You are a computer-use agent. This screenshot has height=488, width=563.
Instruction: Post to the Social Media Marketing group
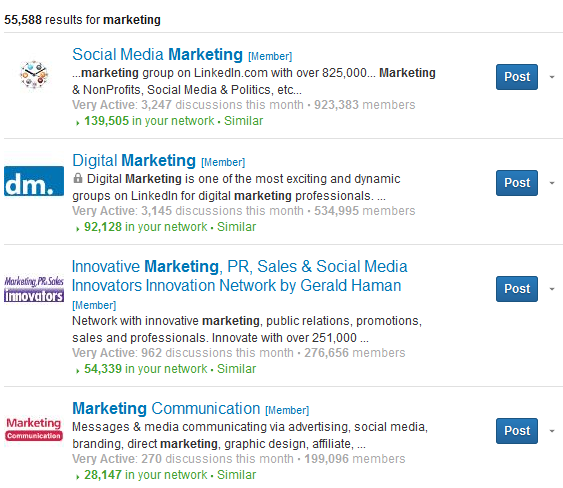point(517,77)
